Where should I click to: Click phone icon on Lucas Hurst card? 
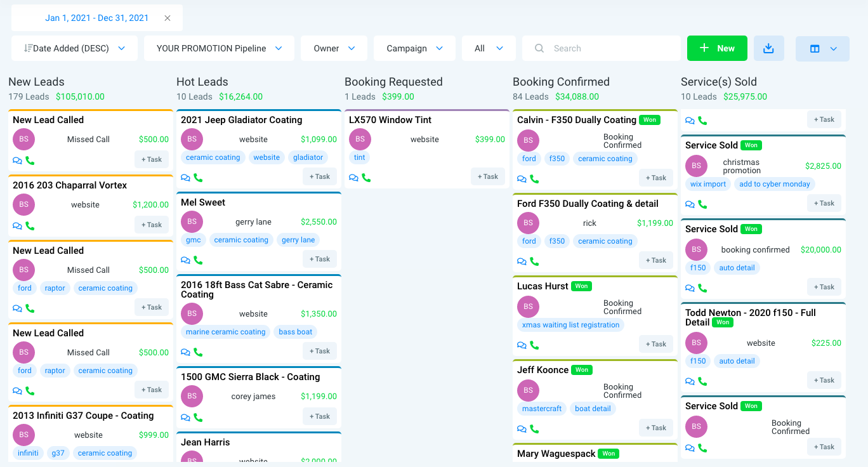coord(534,345)
